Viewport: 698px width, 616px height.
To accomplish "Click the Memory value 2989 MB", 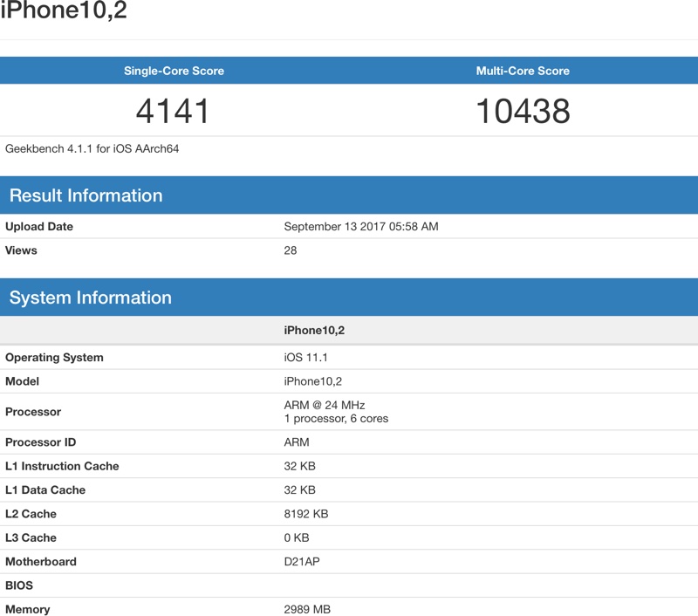I will pos(307,609).
